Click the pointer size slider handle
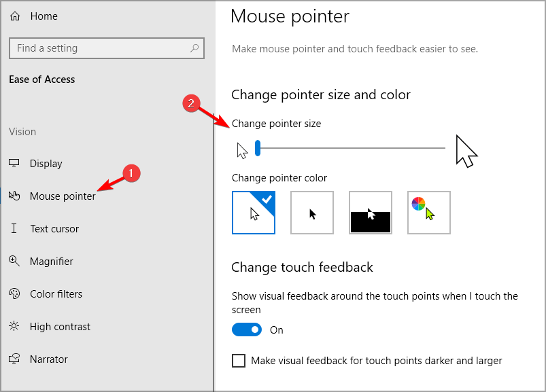The height and width of the screenshot is (392, 546). click(258, 148)
